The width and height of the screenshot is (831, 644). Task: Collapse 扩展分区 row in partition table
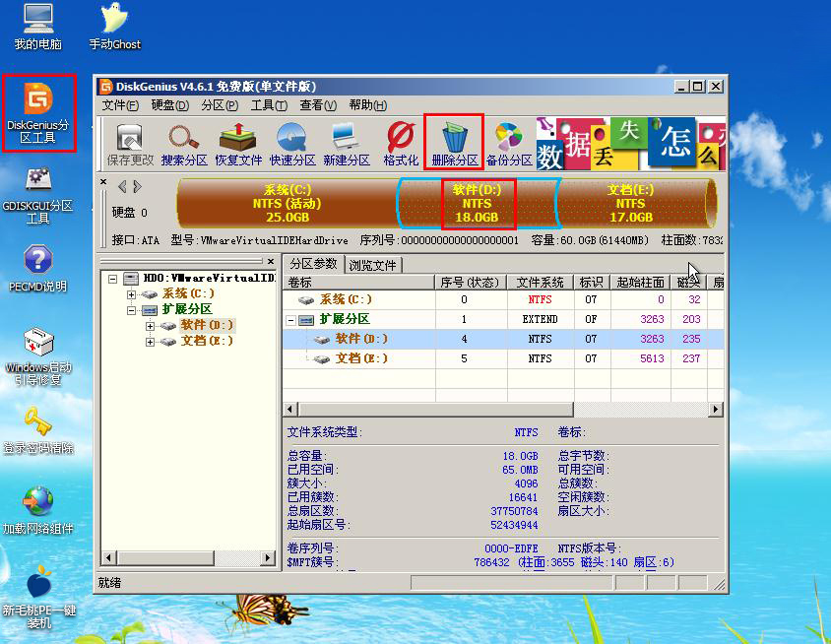pyautogui.click(x=290, y=320)
